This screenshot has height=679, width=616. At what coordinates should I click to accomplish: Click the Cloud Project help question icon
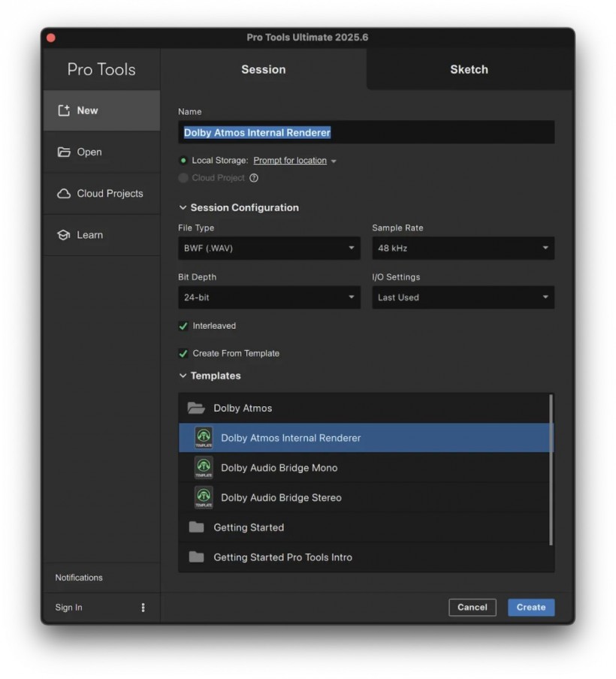254,178
